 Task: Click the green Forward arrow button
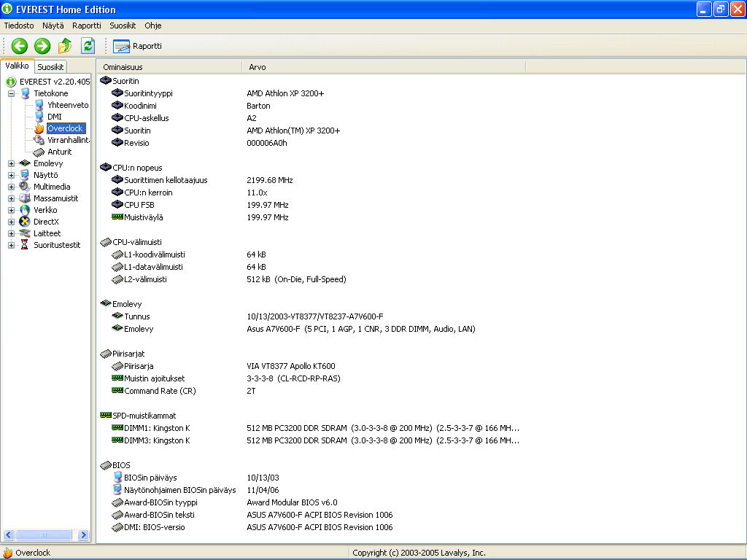(x=42, y=46)
